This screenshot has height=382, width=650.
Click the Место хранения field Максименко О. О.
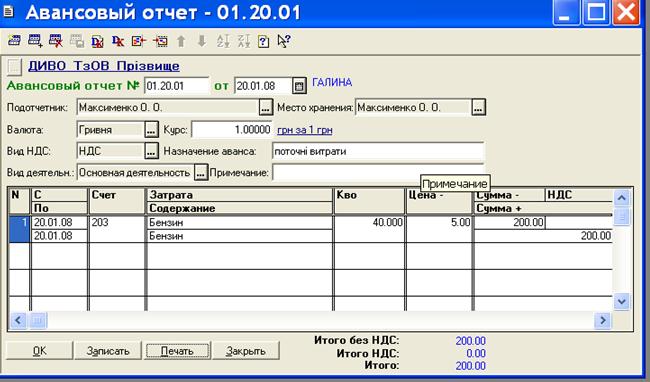(x=414, y=108)
